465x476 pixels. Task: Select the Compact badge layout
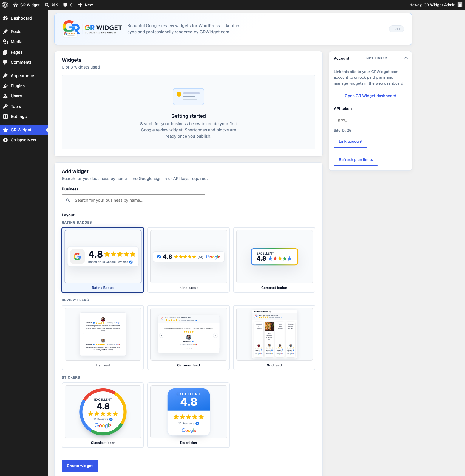tap(274, 260)
